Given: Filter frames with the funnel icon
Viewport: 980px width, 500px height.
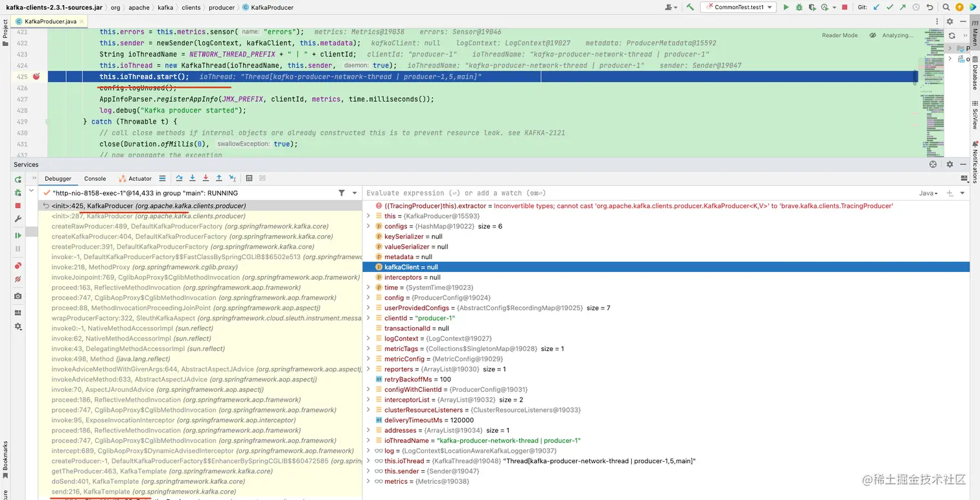Looking at the screenshot, I should [x=342, y=193].
